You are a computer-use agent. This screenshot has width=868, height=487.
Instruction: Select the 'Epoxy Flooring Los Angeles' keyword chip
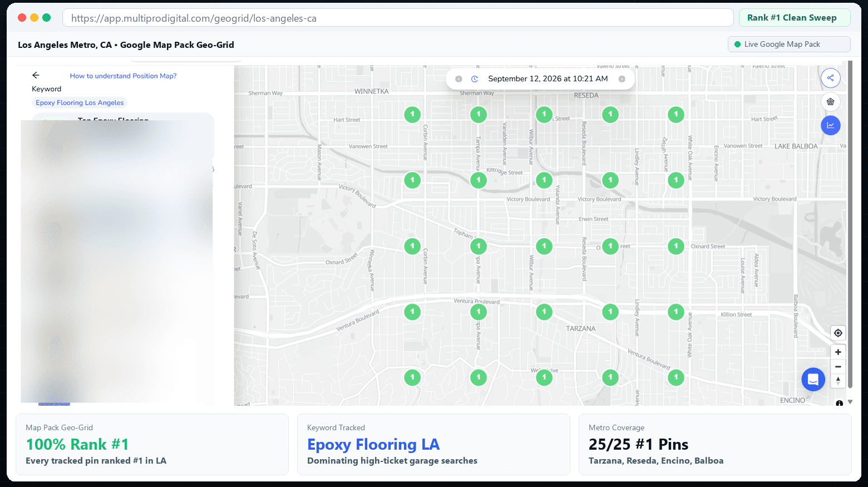(80, 102)
